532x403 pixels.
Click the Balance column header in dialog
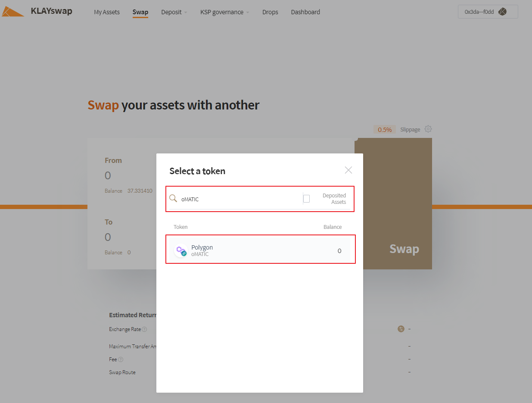pyautogui.click(x=333, y=227)
